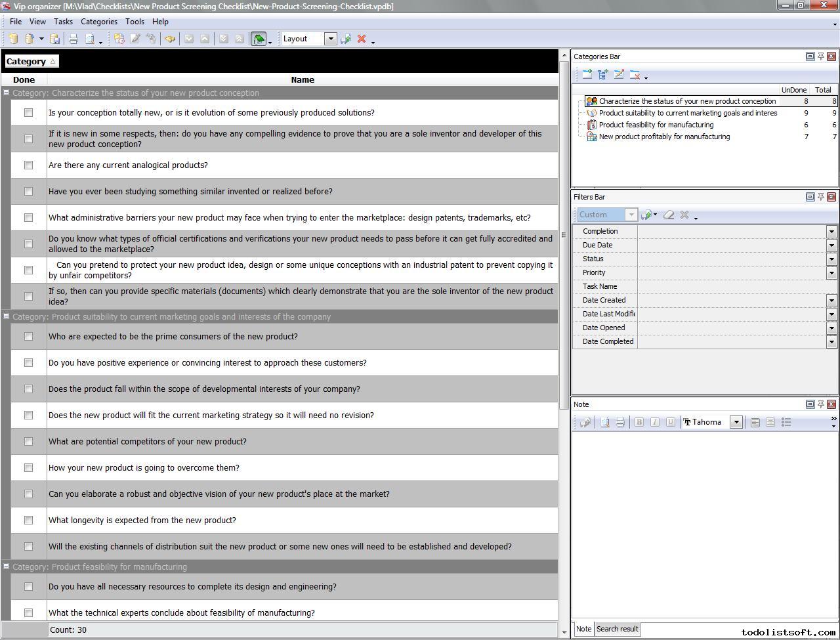Switch to the Search result tab
Image resolution: width=840 pixels, height=640 pixels.
(x=617, y=629)
